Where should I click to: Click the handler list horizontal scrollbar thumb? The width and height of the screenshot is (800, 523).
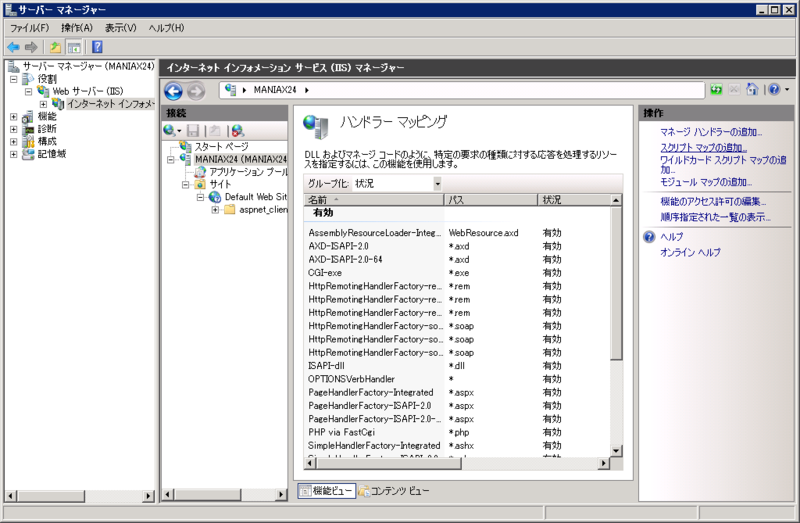point(388,463)
